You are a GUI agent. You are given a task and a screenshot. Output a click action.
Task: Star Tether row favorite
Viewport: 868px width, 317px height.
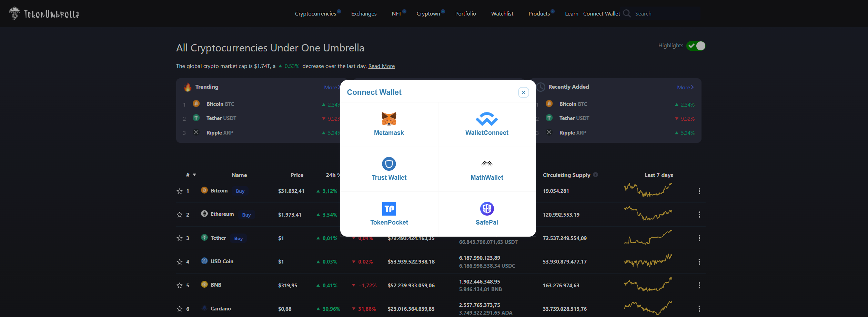tap(180, 238)
